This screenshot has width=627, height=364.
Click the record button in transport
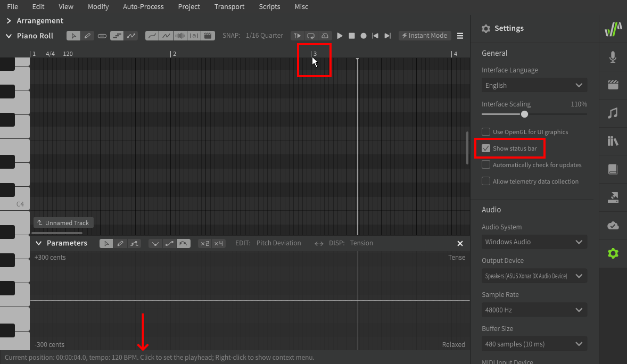(364, 36)
